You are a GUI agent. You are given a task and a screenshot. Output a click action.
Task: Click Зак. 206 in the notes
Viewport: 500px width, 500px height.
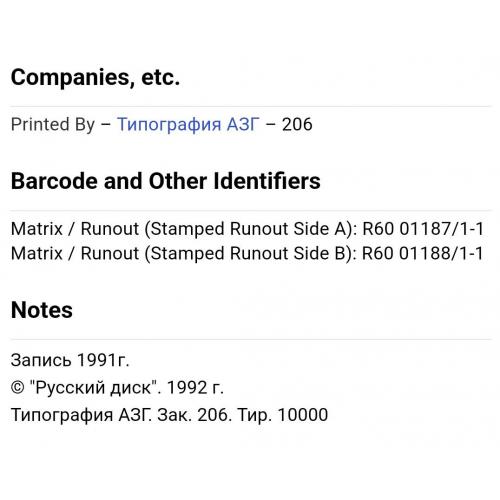coord(194,415)
